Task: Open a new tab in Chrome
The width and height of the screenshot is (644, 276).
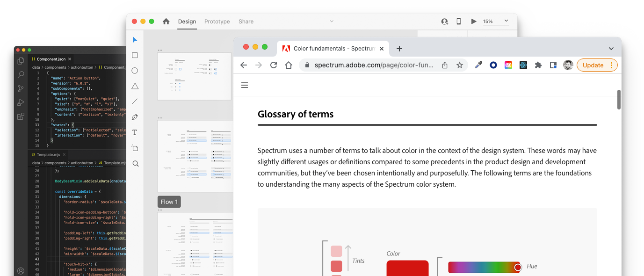Action: click(x=399, y=49)
